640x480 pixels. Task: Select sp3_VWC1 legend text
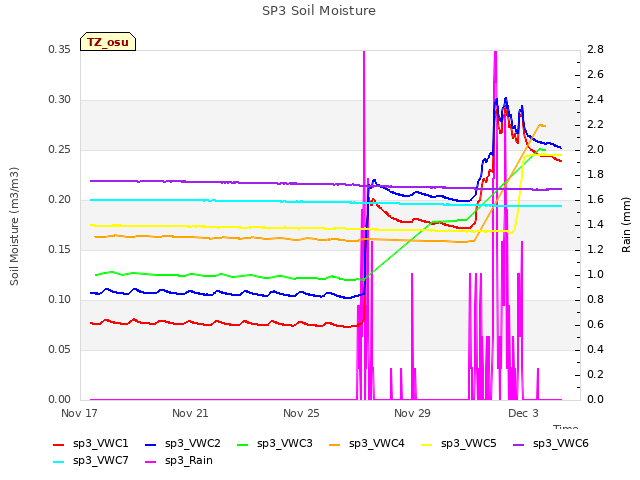pos(100,444)
